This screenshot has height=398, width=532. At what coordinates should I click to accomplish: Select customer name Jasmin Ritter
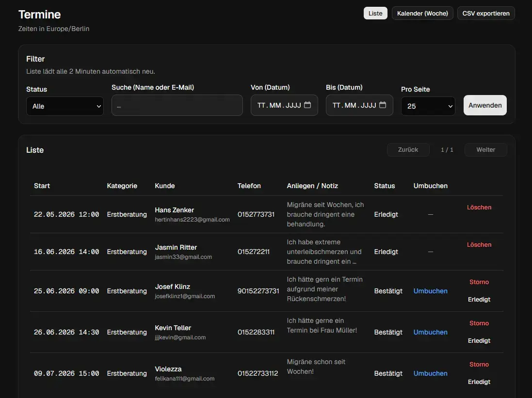click(176, 247)
